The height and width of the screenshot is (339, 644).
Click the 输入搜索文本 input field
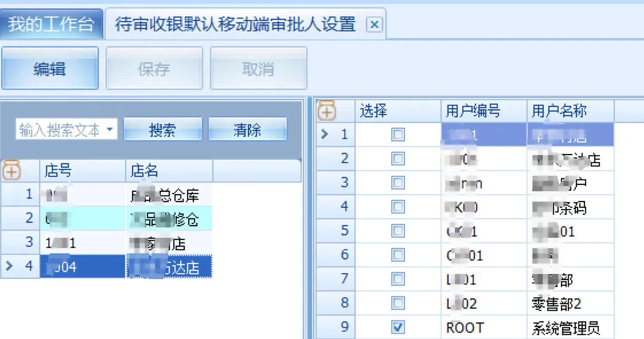click(x=59, y=130)
